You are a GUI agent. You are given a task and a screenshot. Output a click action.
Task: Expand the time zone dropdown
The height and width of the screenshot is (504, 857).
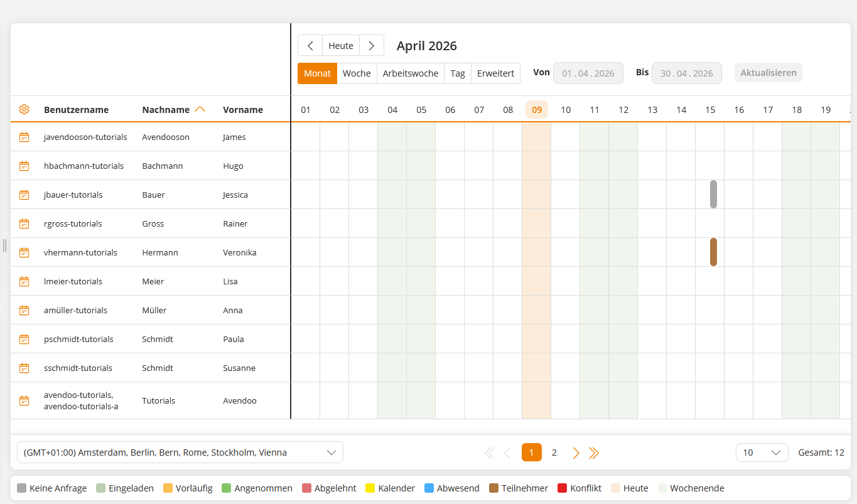pyautogui.click(x=180, y=453)
